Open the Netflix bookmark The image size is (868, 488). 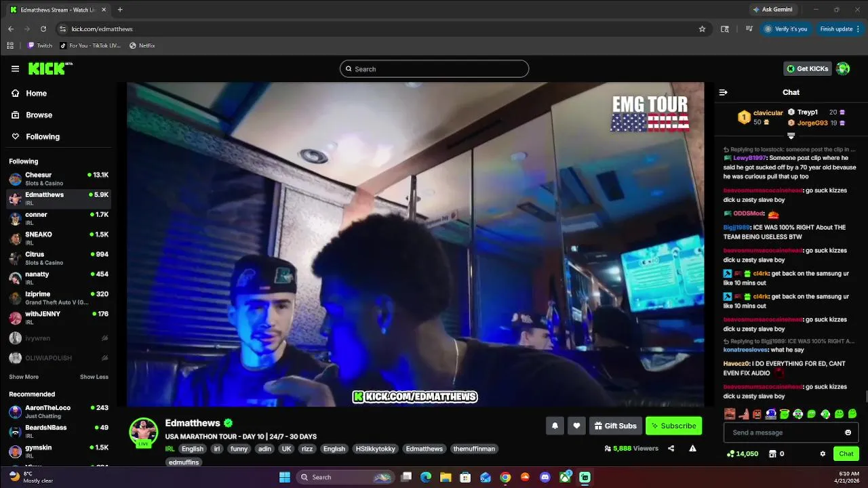[x=142, y=45]
